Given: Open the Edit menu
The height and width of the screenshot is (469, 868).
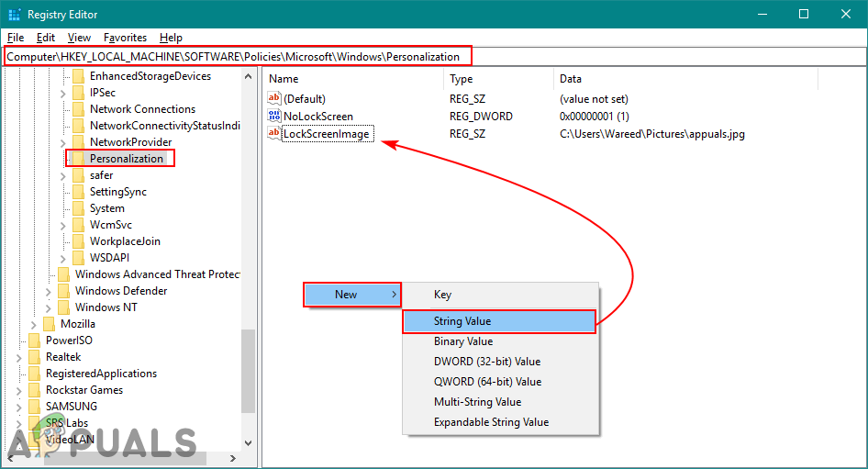Looking at the screenshot, I should point(45,38).
